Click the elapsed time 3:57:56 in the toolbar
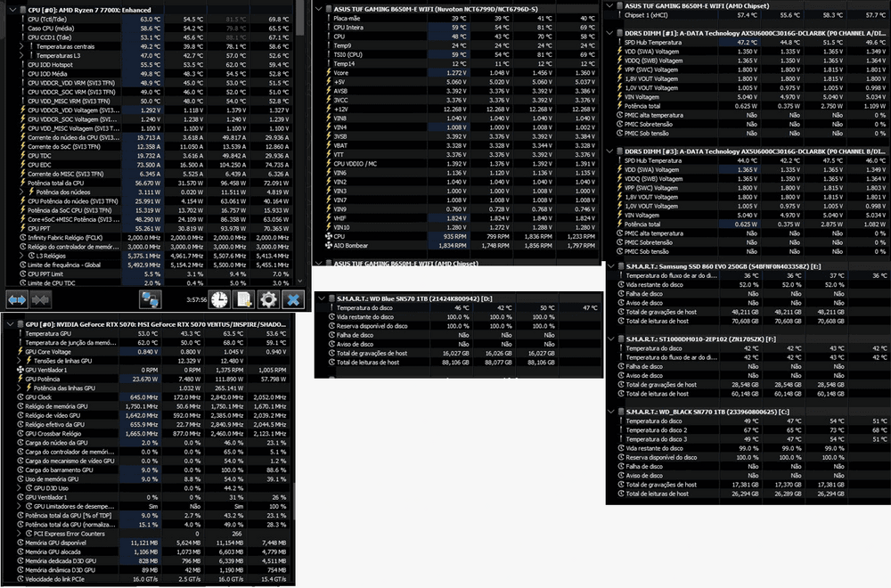891x588 pixels. point(195,299)
